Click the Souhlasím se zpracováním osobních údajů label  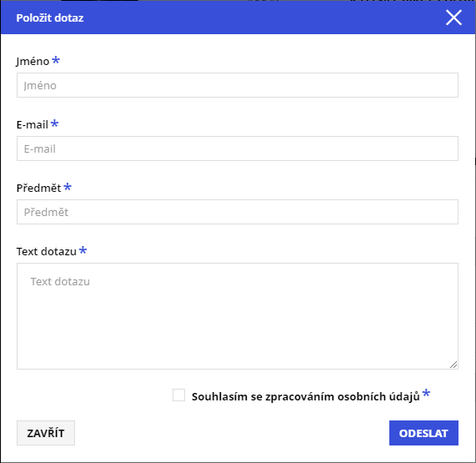pyautogui.click(x=306, y=396)
